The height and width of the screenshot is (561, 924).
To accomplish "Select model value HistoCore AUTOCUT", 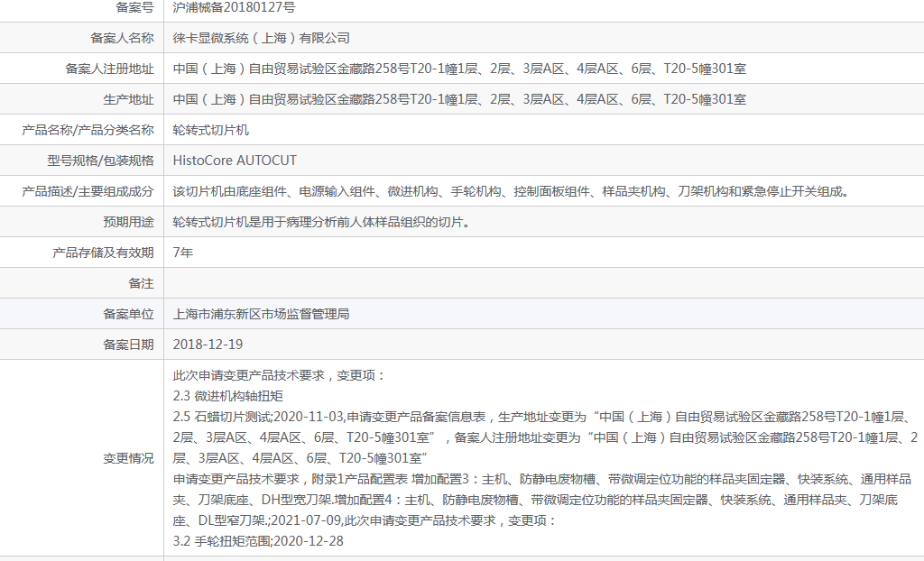I will coord(235,161).
